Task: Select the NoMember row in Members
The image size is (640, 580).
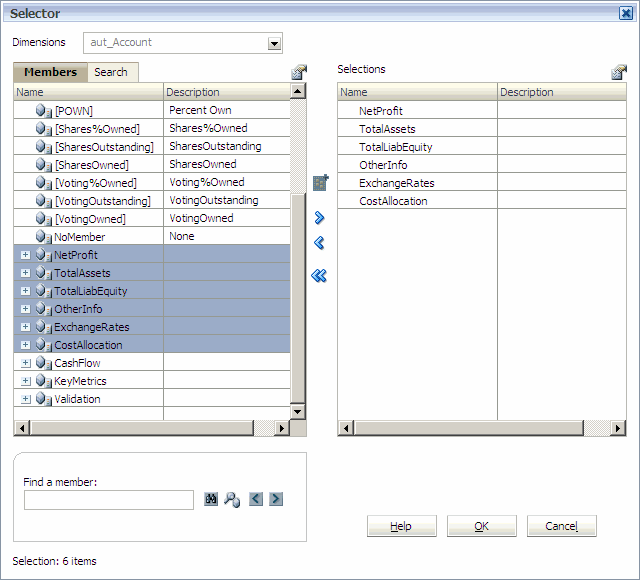Action: coord(152,236)
